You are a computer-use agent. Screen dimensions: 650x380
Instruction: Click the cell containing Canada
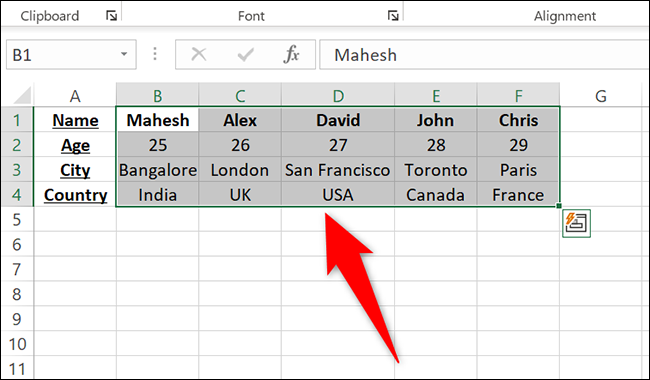click(435, 195)
